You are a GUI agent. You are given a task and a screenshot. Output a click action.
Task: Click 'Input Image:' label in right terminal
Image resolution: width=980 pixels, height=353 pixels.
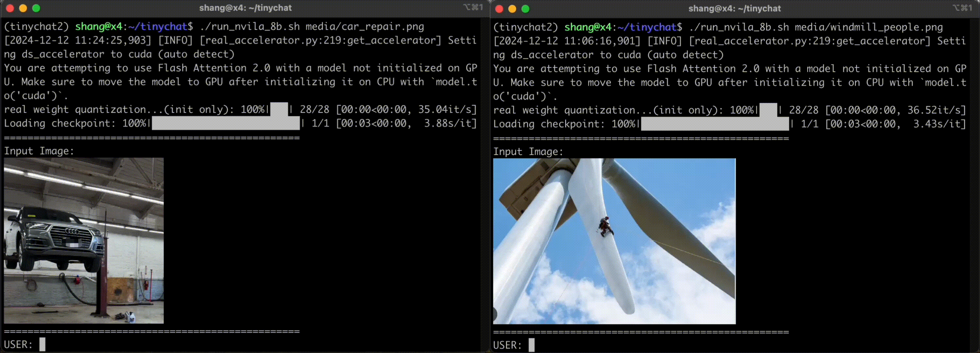click(528, 152)
